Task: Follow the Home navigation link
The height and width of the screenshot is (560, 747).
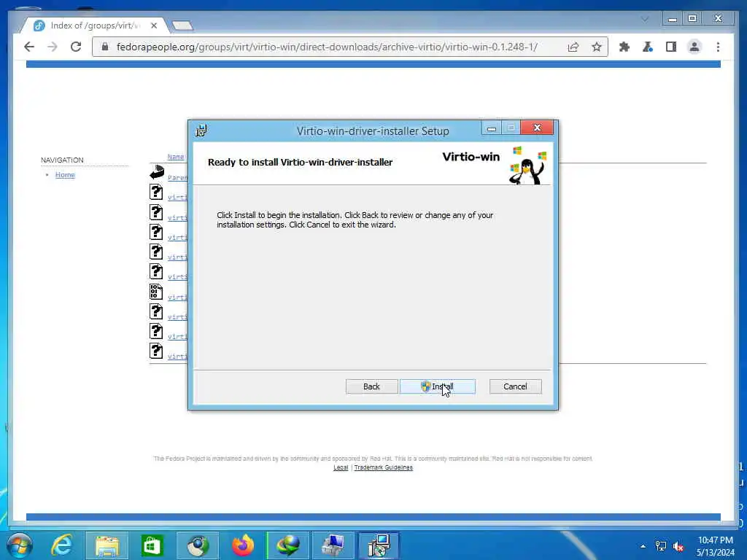Action: pos(65,175)
